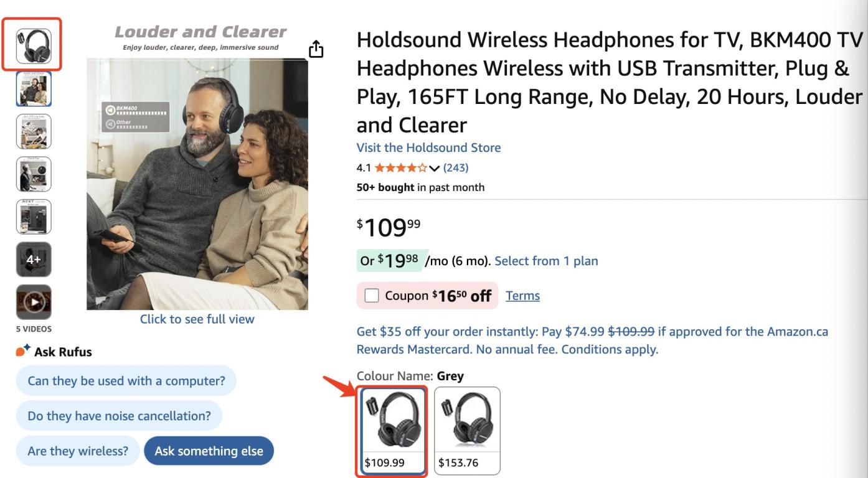Viewport: 868px width, 478px height.
Task: Play the product videos thumbnail
Action: click(34, 302)
